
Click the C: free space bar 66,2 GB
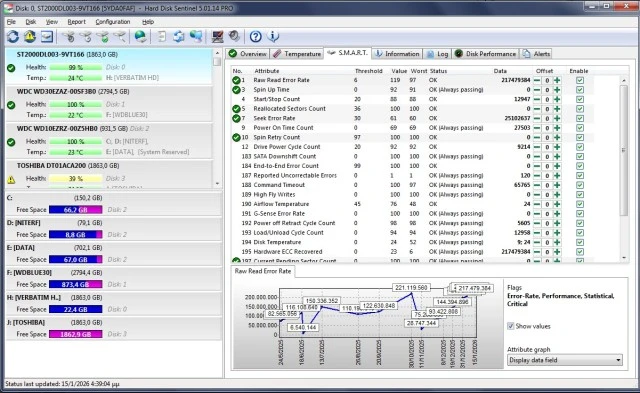point(76,210)
